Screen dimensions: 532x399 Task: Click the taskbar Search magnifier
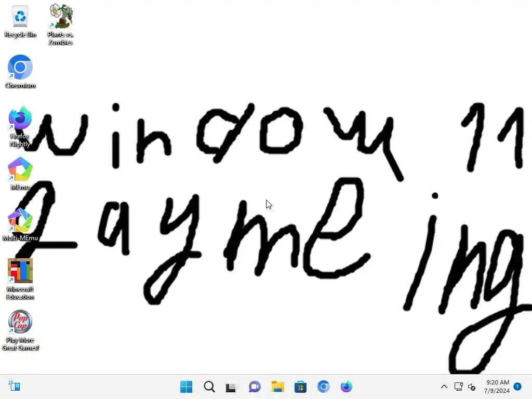point(209,387)
